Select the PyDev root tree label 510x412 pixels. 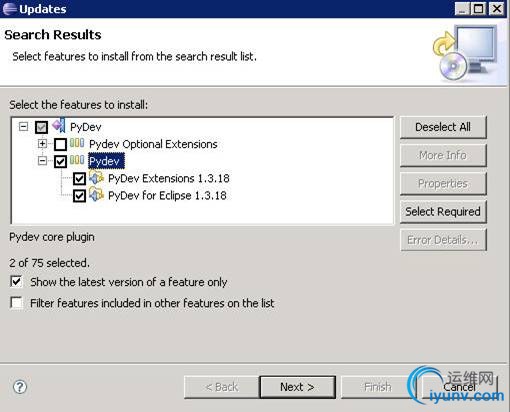point(86,127)
